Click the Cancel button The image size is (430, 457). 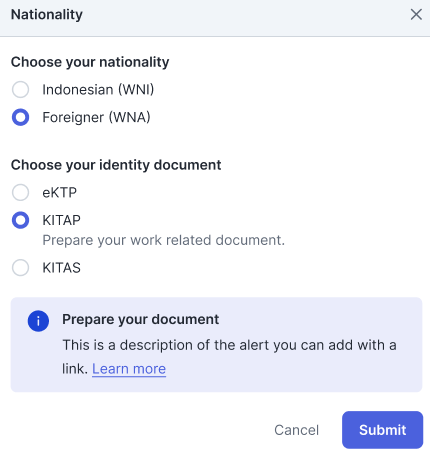[x=296, y=430]
